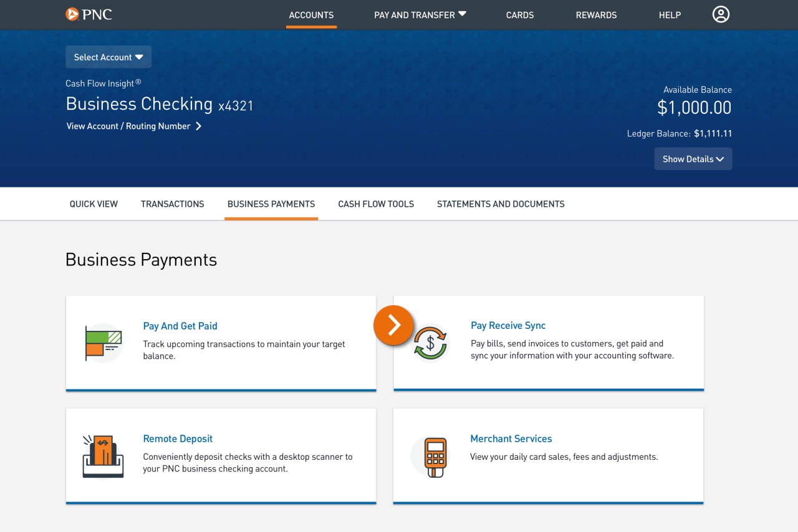This screenshot has width=798, height=532.
Task: Click the Pay Receive Sync dollar icon
Action: click(x=430, y=342)
